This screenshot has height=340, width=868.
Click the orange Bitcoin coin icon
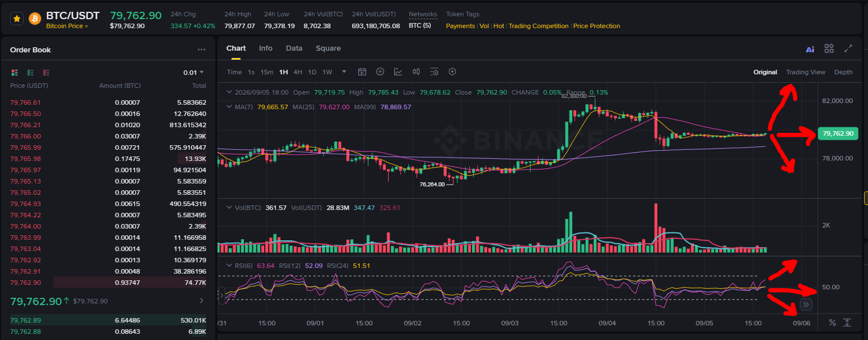coord(35,19)
